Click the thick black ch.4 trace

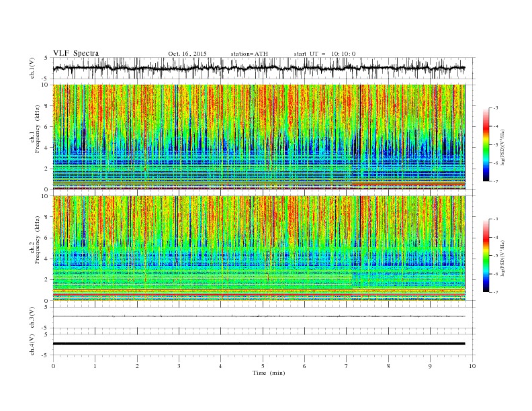coord(259,344)
